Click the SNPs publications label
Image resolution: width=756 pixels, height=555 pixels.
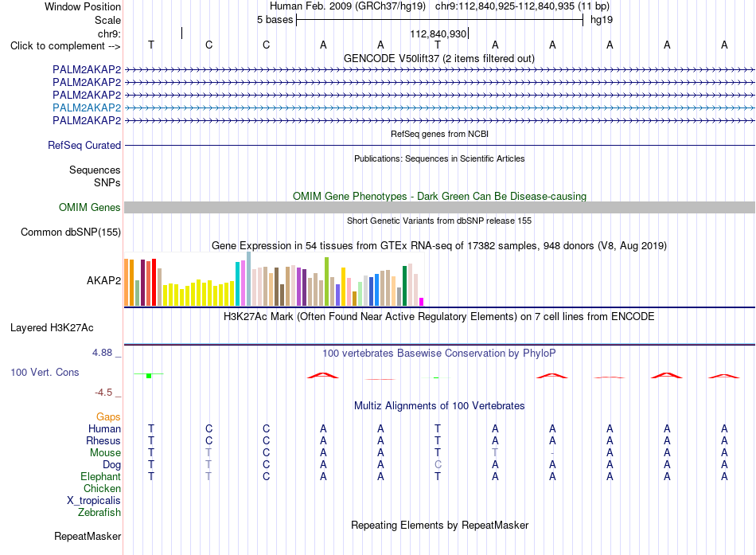[107, 182]
